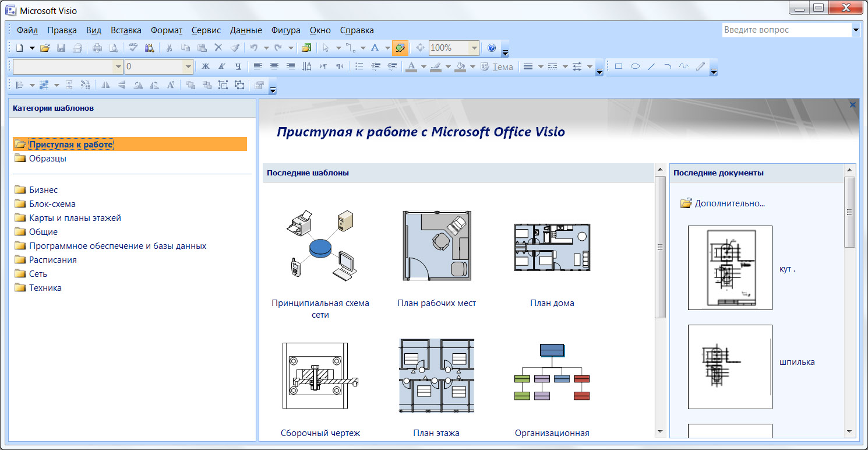The image size is (868, 450).
Task: Select the Ellipse drawing tool
Action: pyautogui.click(x=635, y=66)
